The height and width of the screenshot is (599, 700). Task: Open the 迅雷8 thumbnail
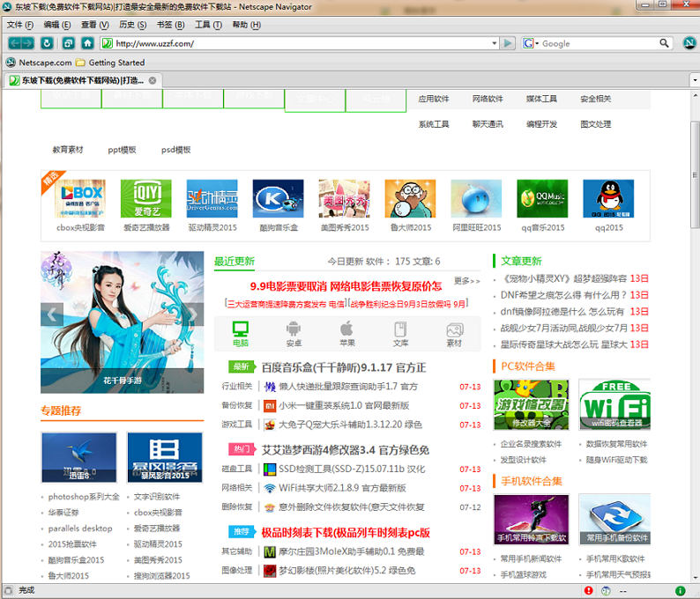pos(79,457)
